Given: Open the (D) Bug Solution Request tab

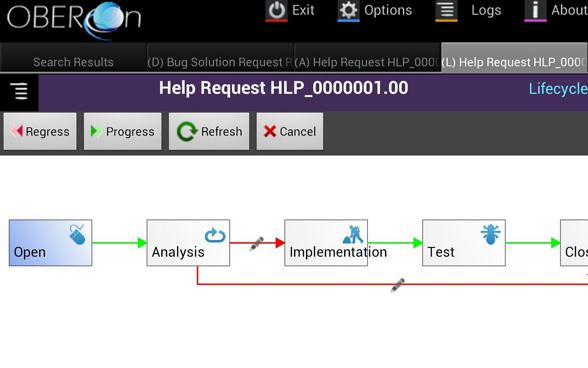Looking at the screenshot, I should pos(220,58).
